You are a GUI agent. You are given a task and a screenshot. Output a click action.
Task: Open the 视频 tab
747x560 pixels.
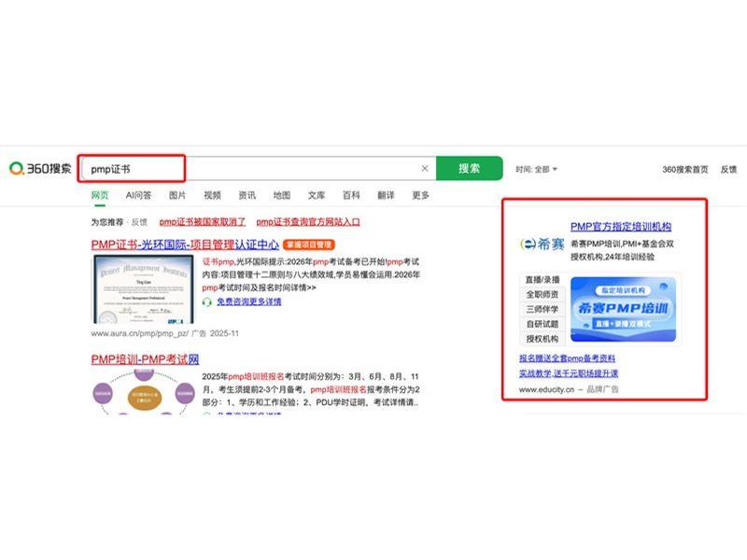click(212, 195)
